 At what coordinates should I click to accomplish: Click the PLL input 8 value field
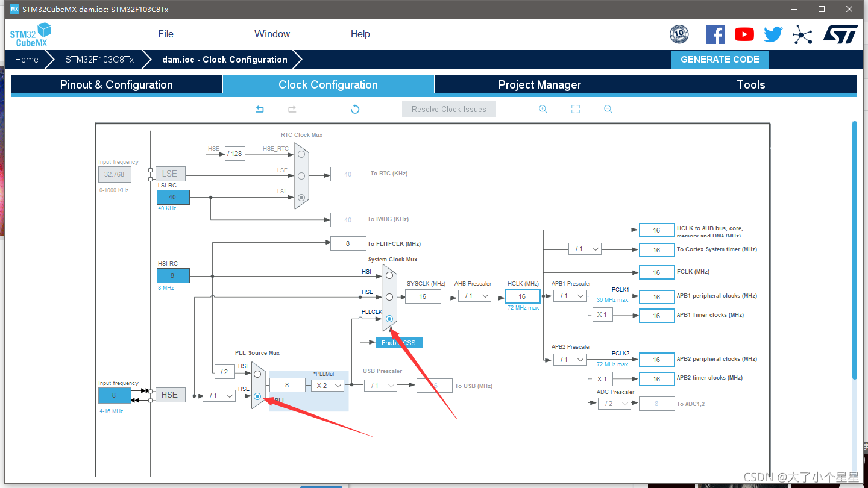(287, 385)
